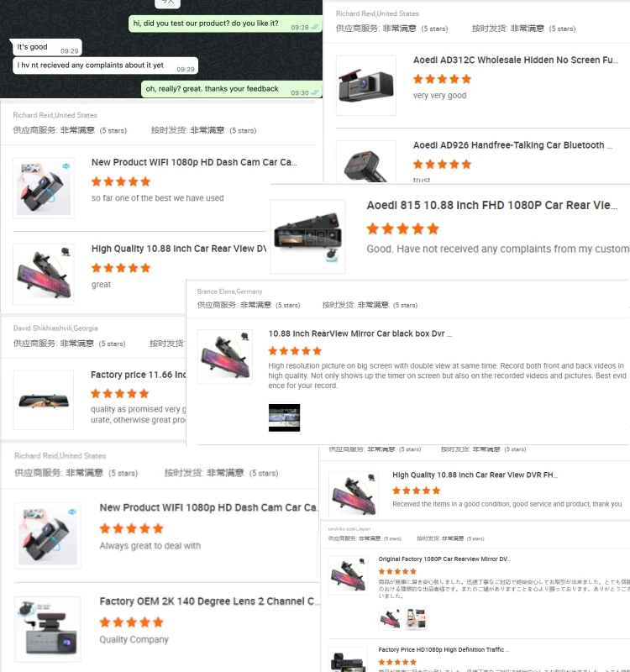Viewport: 630px width, 672px height.
Task: Click the New Product WIFI 1080p Dash Cam title link under 'so far one of the best'
Action: pos(194,162)
